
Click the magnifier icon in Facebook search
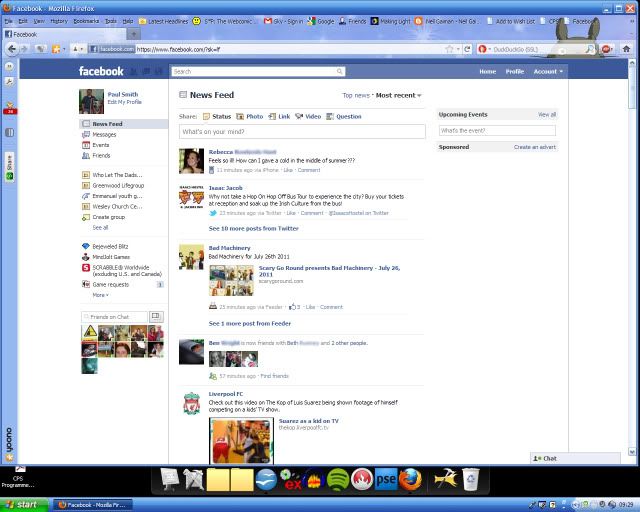[x=339, y=71]
